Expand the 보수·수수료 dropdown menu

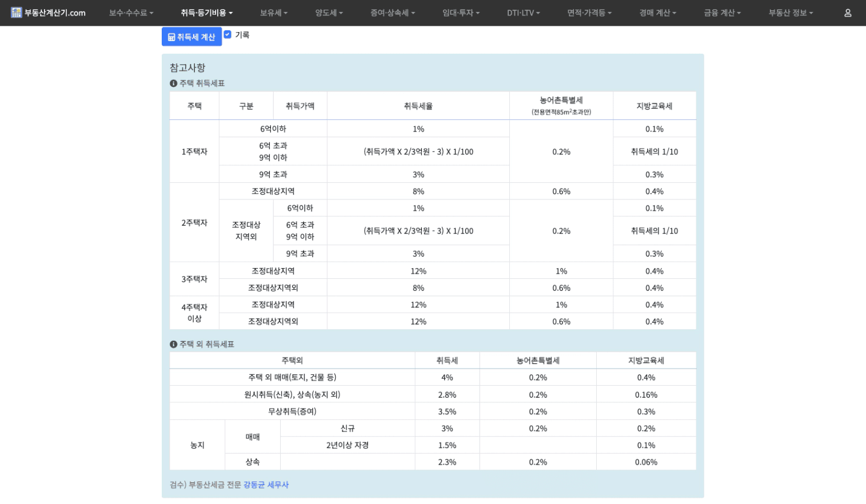pyautogui.click(x=131, y=13)
